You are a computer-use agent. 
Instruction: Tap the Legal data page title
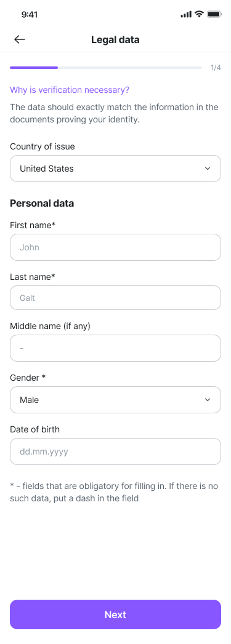click(115, 40)
